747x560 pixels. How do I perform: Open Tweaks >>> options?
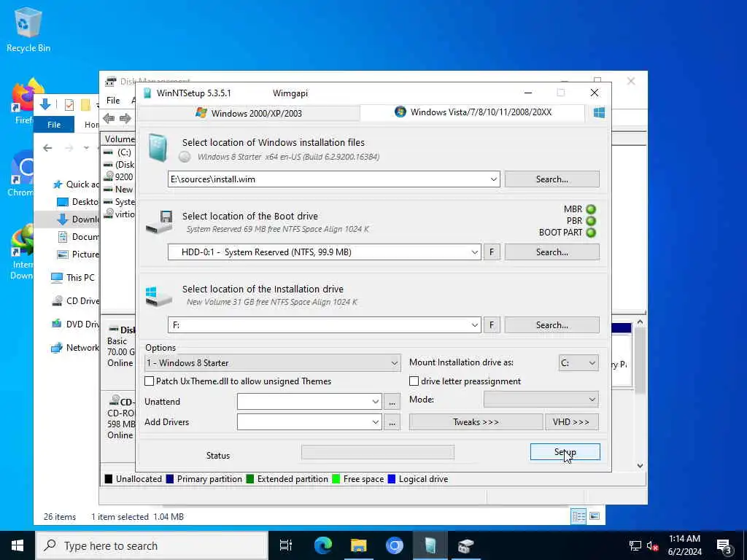tap(476, 422)
